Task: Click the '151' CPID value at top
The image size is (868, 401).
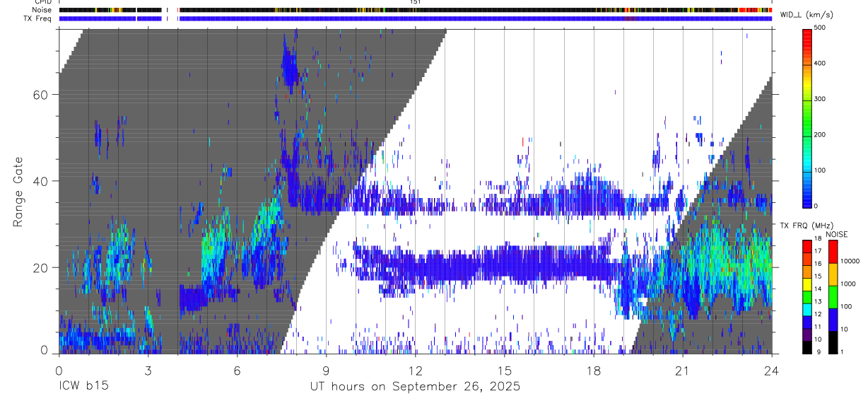Action: (415, 2)
